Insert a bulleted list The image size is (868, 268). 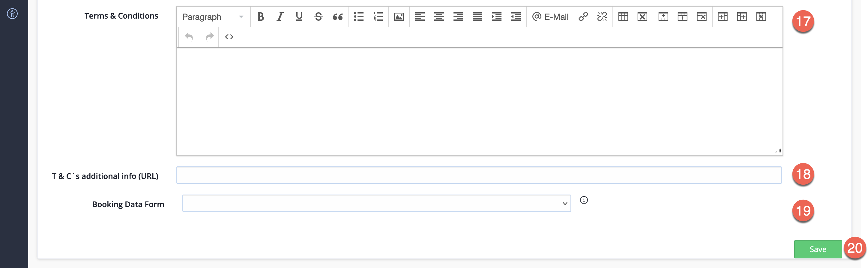[x=358, y=16]
